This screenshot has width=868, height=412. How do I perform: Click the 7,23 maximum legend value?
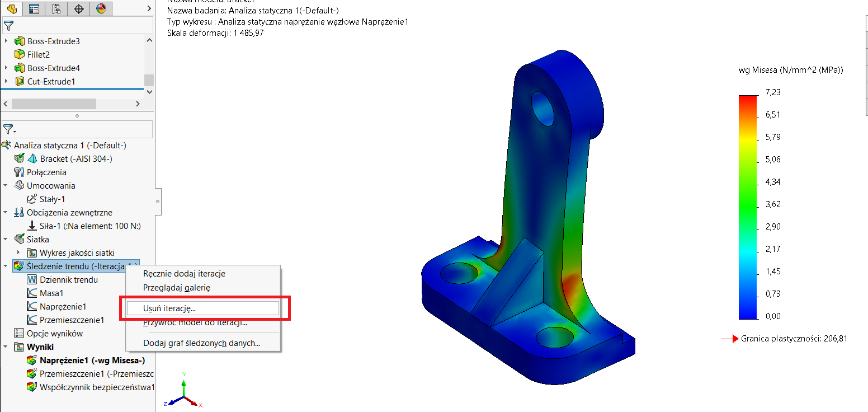[772, 92]
